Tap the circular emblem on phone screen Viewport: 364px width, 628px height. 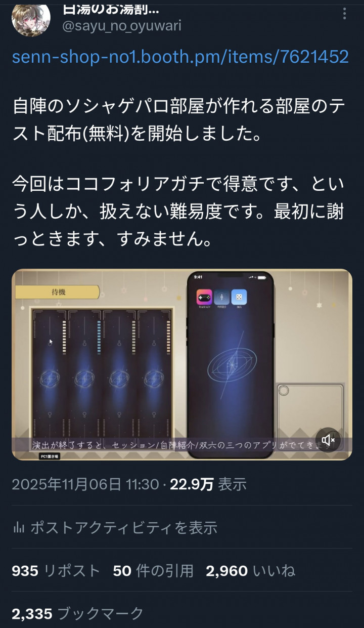[232, 362]
